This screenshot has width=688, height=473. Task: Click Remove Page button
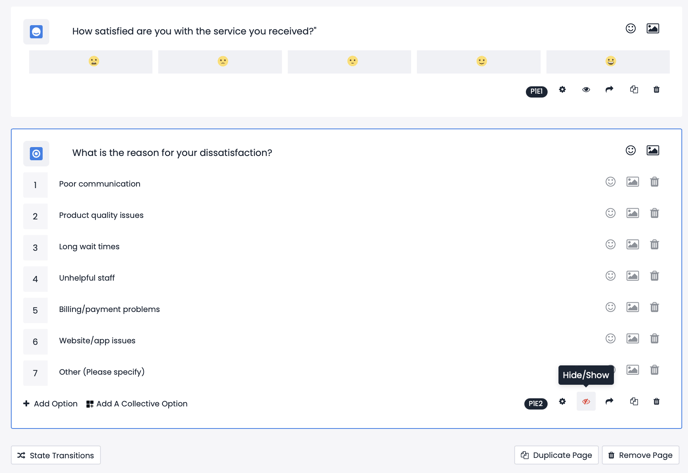click(x=641, y=455)
